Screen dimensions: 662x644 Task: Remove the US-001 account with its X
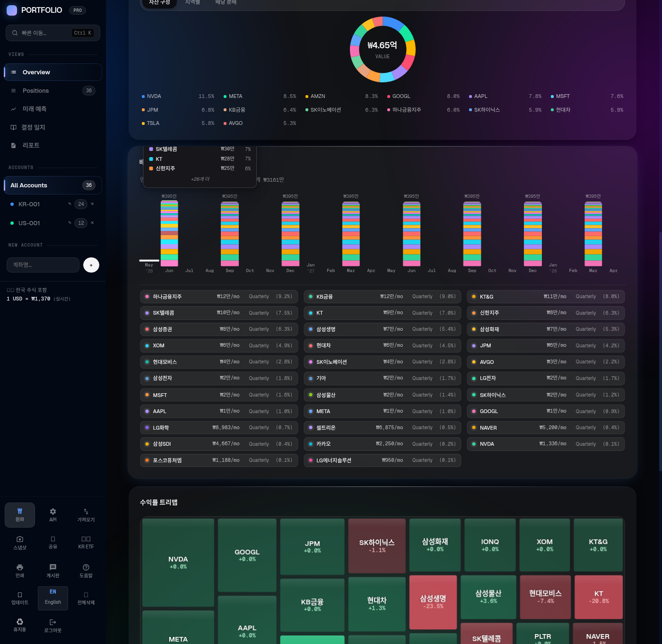(x=92, y=223)
